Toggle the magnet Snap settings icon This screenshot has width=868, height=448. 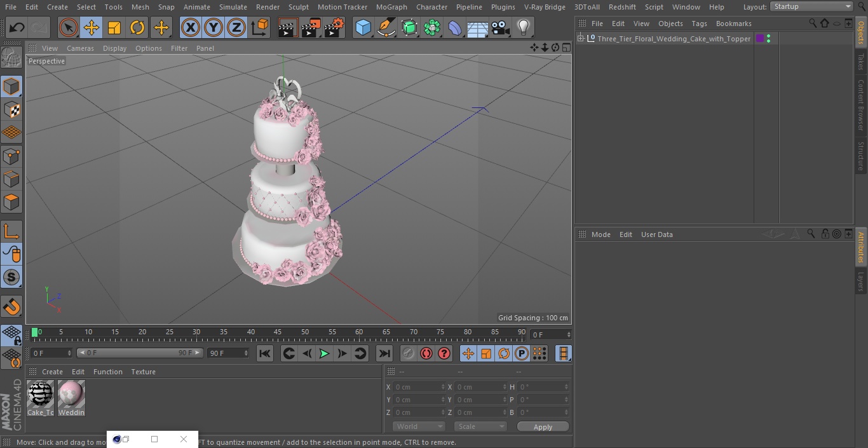click(11, 307)
